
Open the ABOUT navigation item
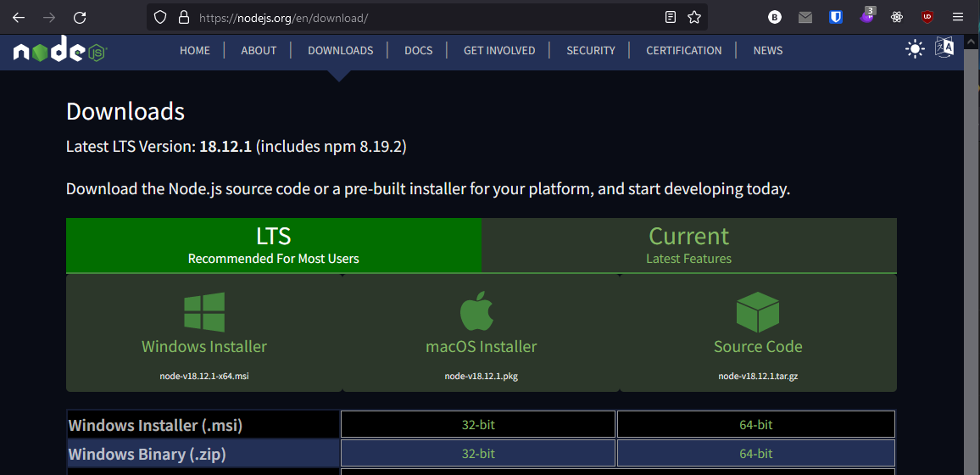click(x=259, y=51)
